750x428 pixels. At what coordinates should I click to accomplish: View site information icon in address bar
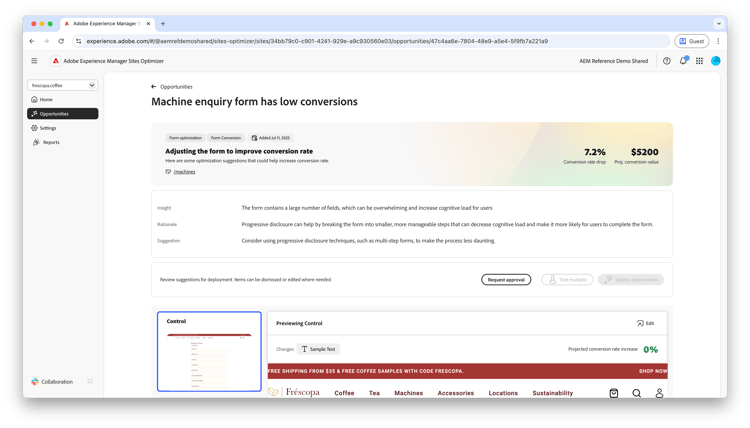(x=79, y=41)
